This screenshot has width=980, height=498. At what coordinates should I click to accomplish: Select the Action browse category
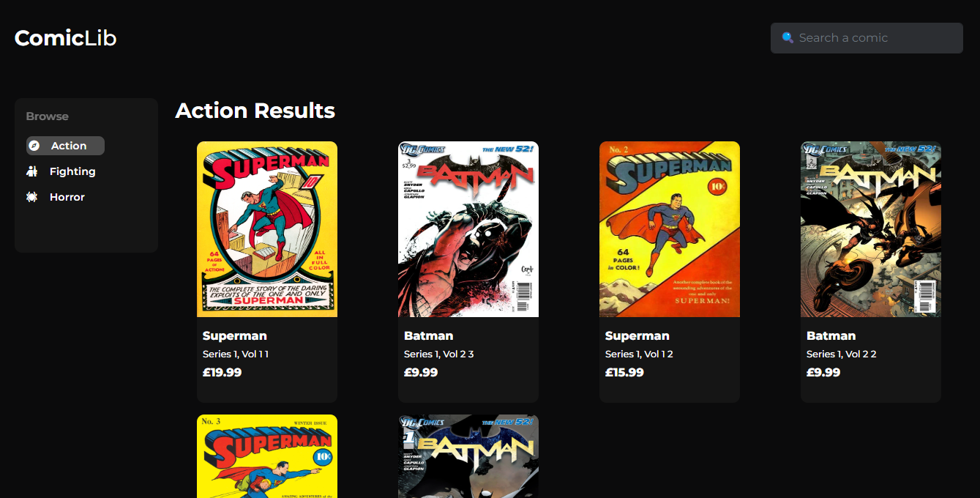coord(65,146)
